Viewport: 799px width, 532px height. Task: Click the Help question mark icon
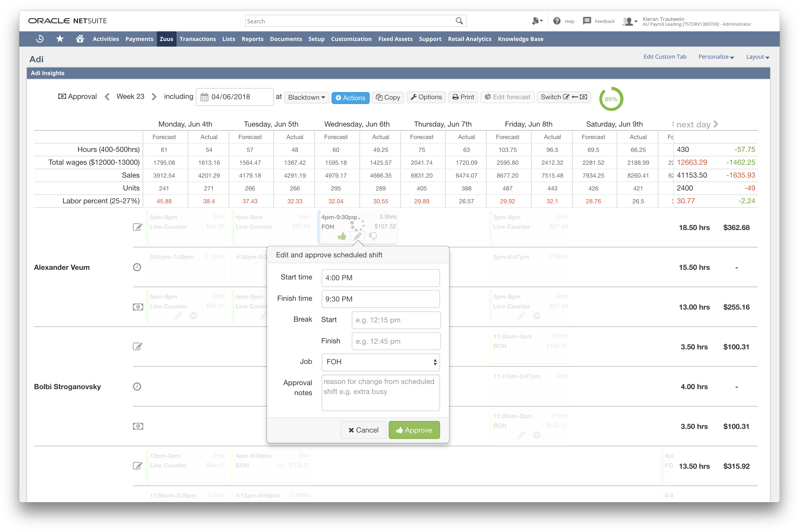[557, 21]
